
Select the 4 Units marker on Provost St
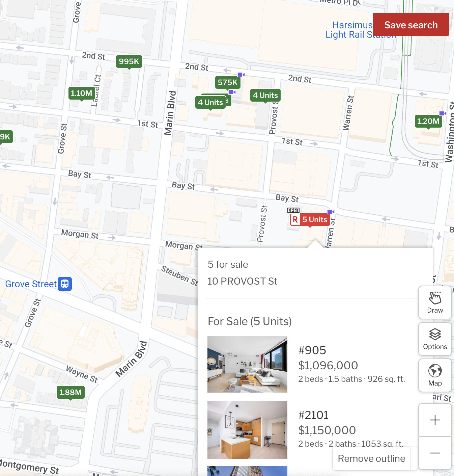click(x=265, y=95)
